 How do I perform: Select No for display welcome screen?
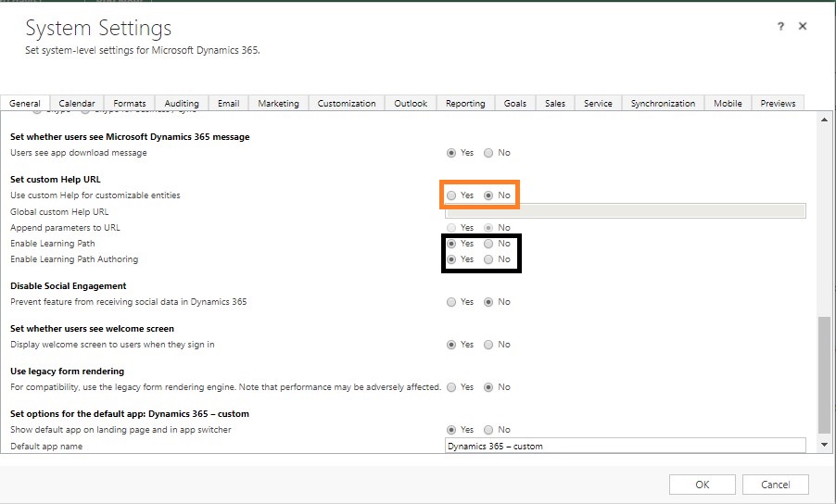(x=488, y=345)
